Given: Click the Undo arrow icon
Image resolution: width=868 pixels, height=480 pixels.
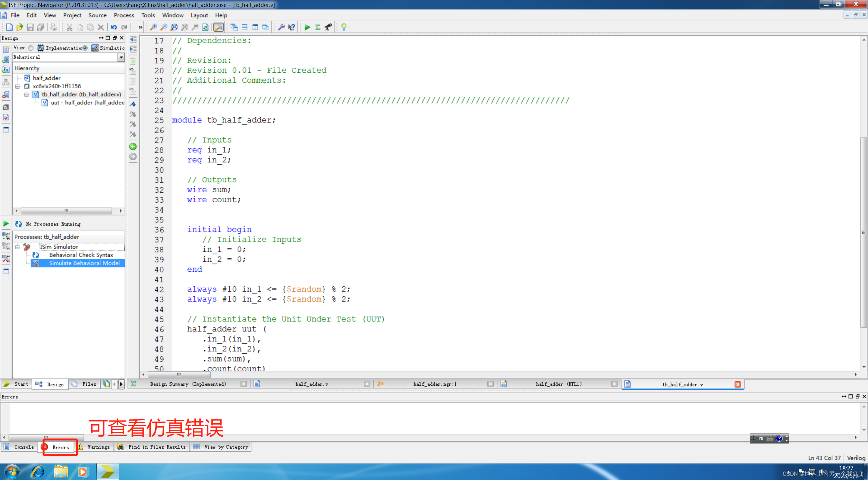Looking at the screenshot, I should pos(114,27).
